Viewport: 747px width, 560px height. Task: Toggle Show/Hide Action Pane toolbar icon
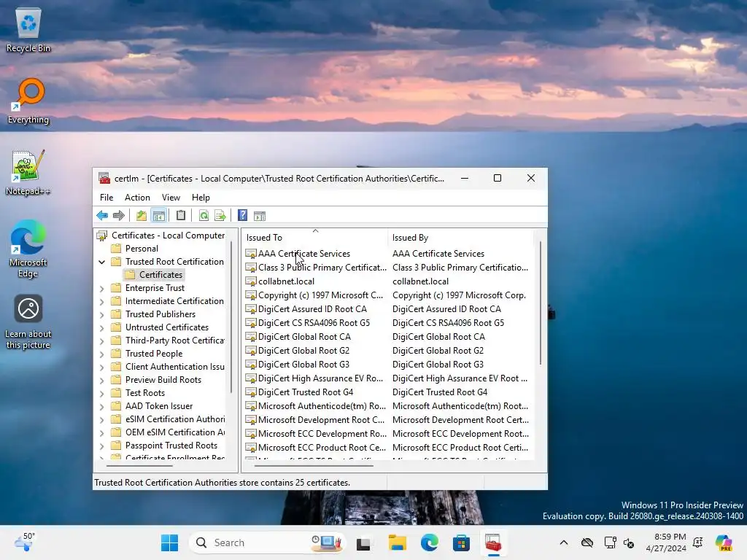pos(260,216)
